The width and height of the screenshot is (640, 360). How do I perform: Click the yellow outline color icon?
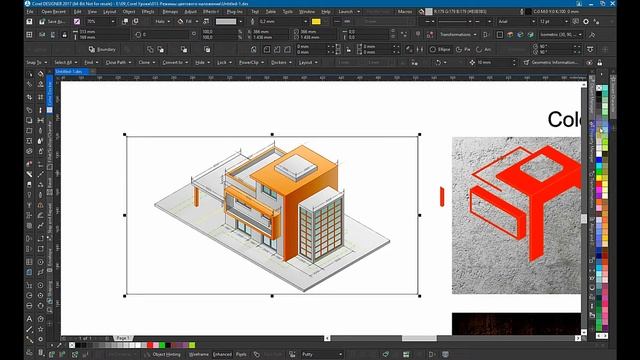(316, 21)
